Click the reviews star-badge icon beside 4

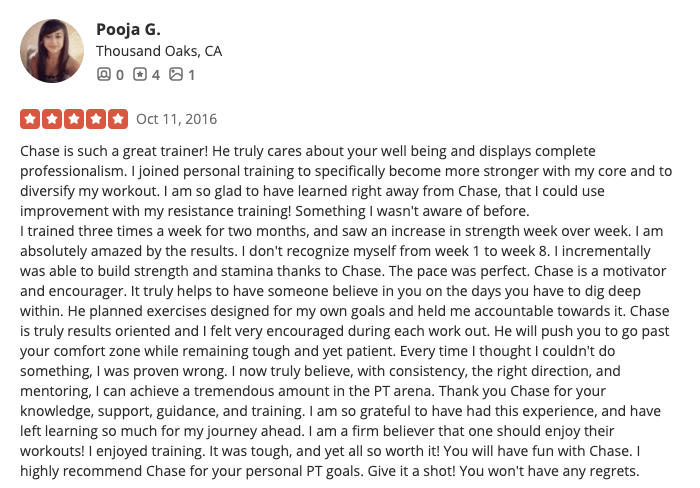[x=140, y=74]
